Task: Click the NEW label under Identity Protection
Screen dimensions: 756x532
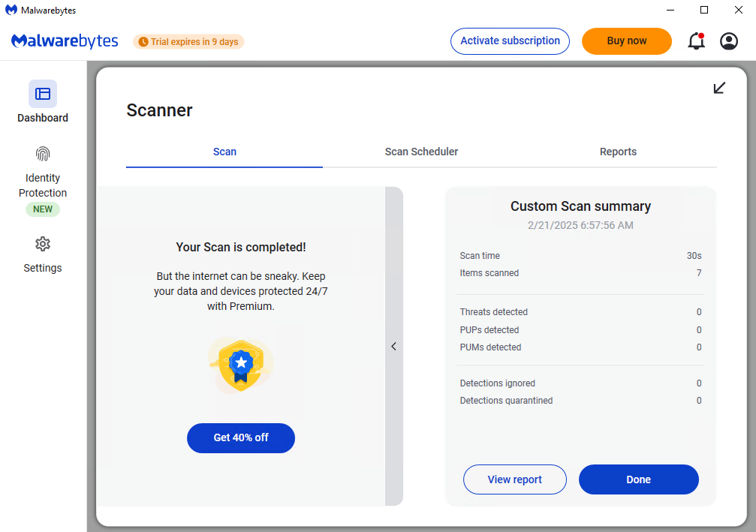Action: [43, 209]
